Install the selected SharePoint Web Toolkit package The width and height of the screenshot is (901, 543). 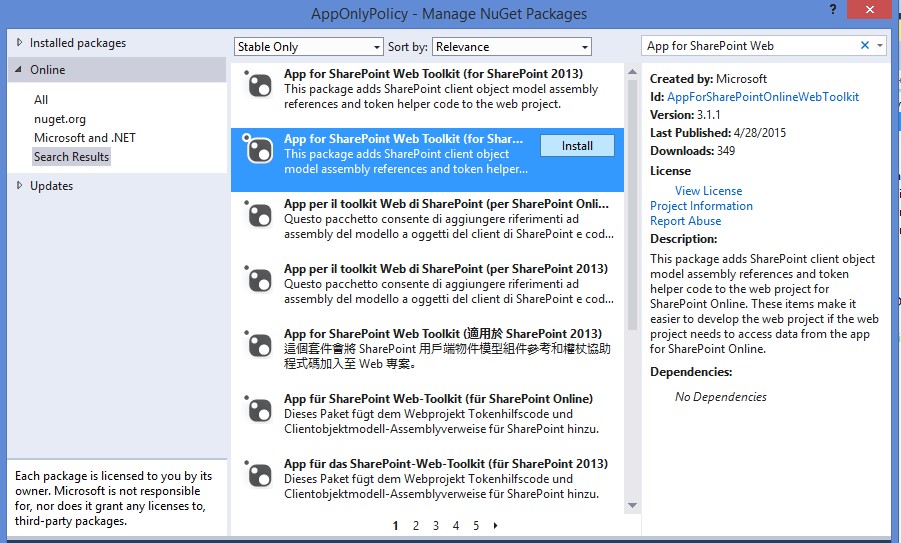(x=577, y=146)
